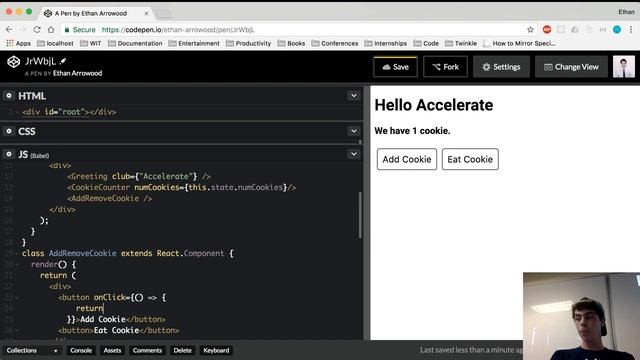The height and width of the screenshot is (360, 640).
Task: Open the user avatar in CodePen header
Action: (624, 67)
